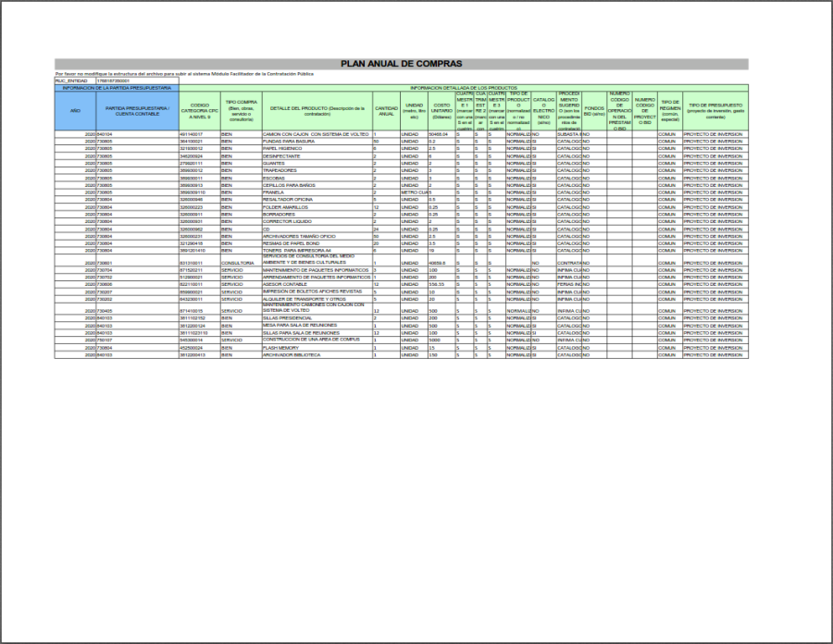Screen dimensions: 833x644
Task: Click the 'CEPILLOS PARA BAÑOS' cell
Action: (317, 185)
